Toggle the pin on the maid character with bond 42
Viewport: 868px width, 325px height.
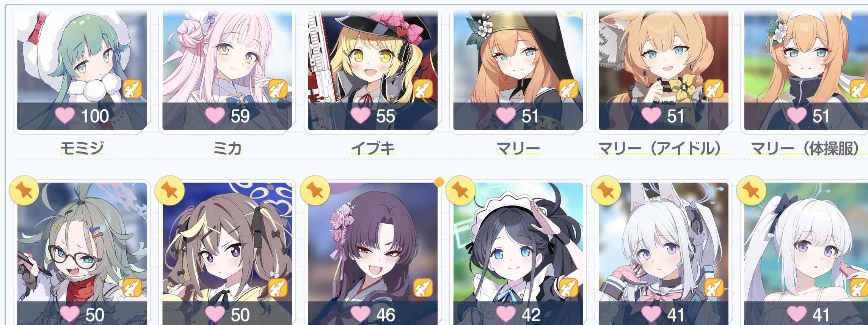(461, 191)
